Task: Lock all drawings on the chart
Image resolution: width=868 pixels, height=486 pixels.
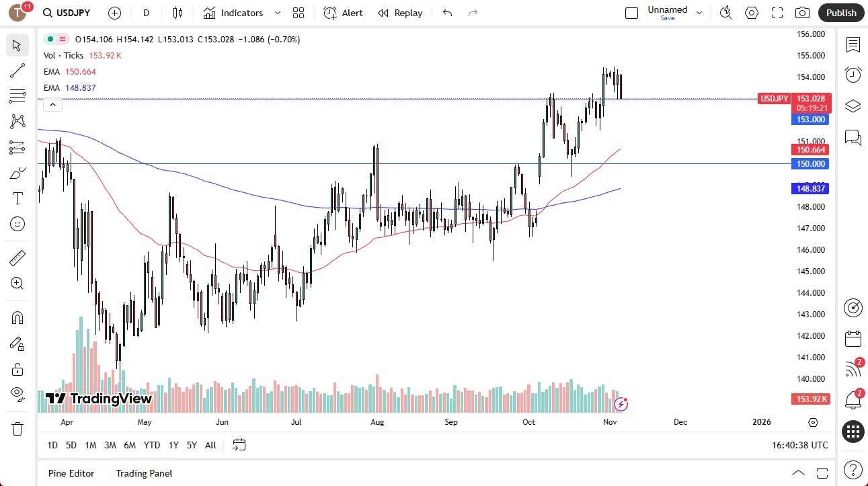Action: (x=17, y=369)
